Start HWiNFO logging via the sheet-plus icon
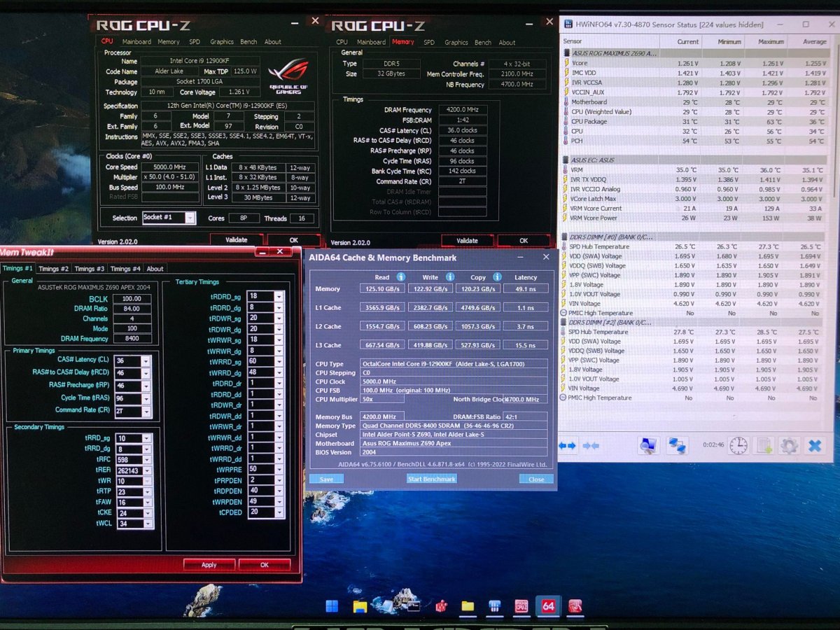840x630 pixels. coord(764,445)
